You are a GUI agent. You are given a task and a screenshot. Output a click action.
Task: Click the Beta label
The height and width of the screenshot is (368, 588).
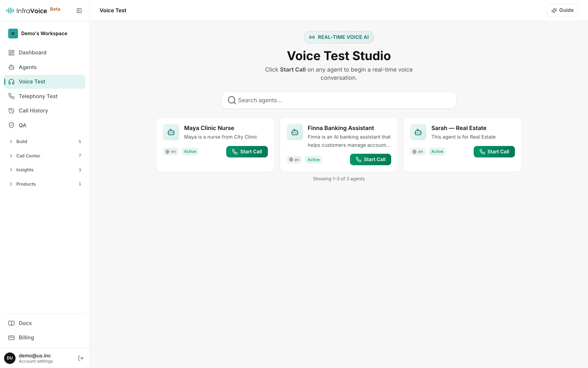coord(55,9)
